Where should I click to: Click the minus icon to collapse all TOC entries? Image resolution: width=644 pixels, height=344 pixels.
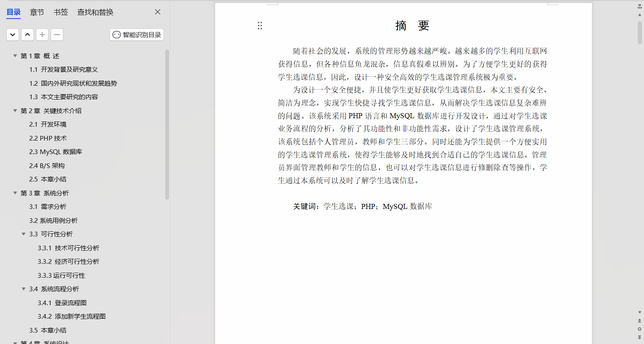(57, 35)
